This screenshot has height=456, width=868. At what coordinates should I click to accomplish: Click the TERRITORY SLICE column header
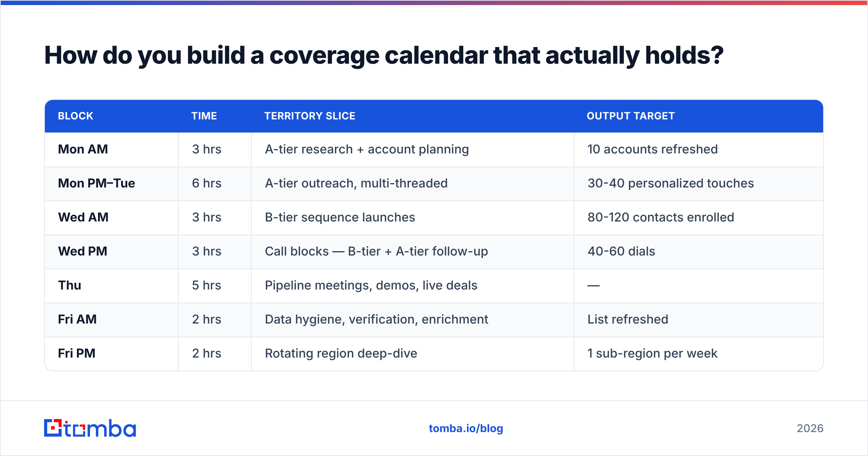310,116
